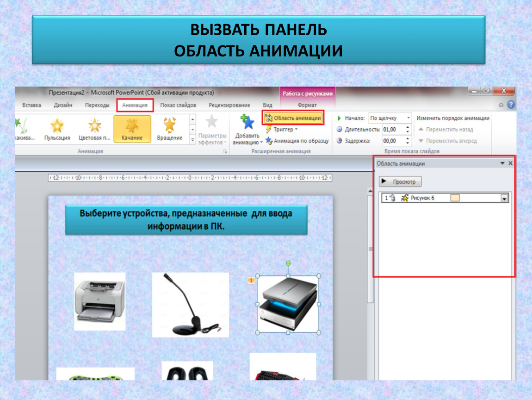This screenshot has height=400, width=532.
Task: Click the Анимация по образцу painter
Action: coord(297,141)
